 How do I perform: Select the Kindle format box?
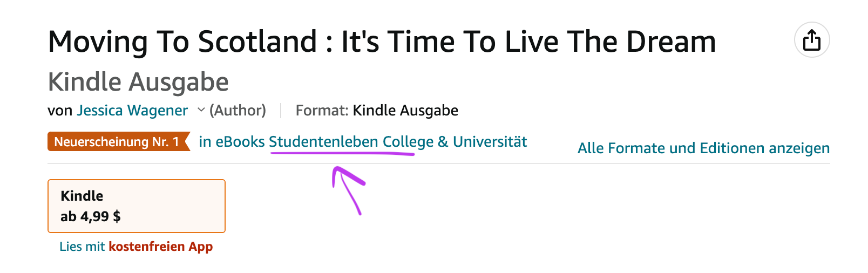click(x=137, y=206)
